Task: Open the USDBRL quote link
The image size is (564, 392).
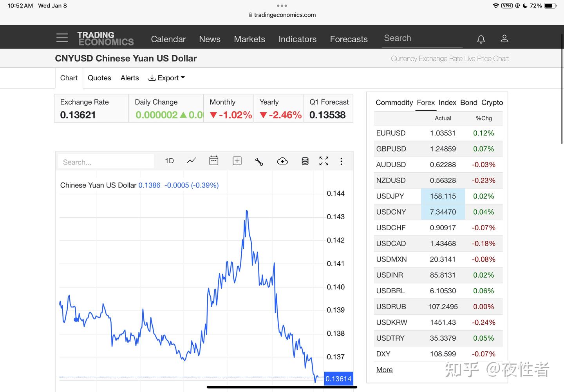Action: pyautogui.click(x=390, y=291)
